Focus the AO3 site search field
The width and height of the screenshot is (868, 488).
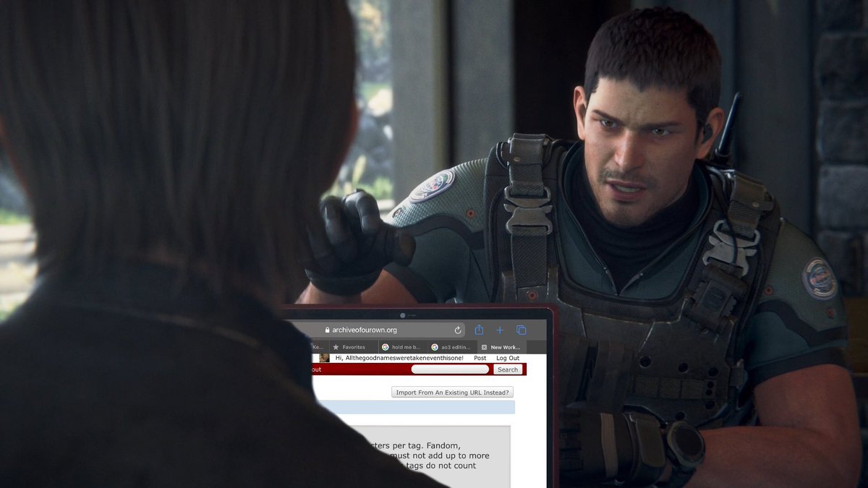[x=450, y=369]
